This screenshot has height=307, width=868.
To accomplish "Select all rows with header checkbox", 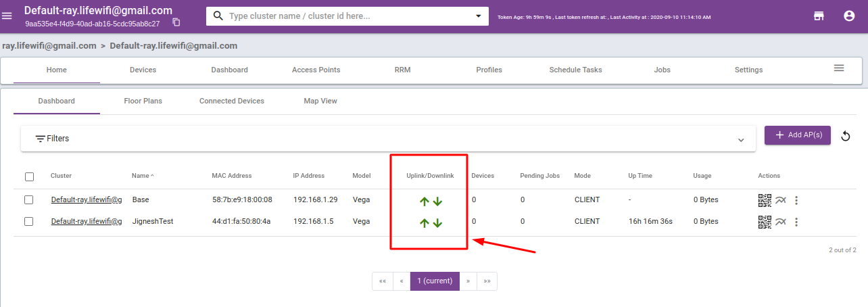I will 29,176.
